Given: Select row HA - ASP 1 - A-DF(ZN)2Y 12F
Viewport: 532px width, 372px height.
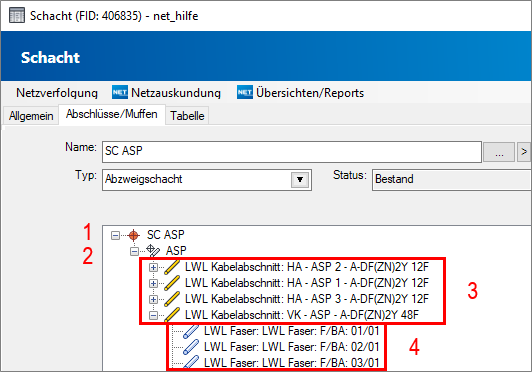Looking at the screenshot, I should pos(307,283).
